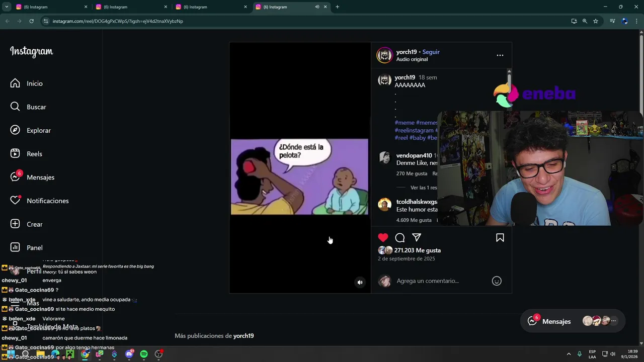Image resolution: width=644 pixels, height=362 pixels.
Task: Share the reel via paper plane icon
Action: (417, 237)
